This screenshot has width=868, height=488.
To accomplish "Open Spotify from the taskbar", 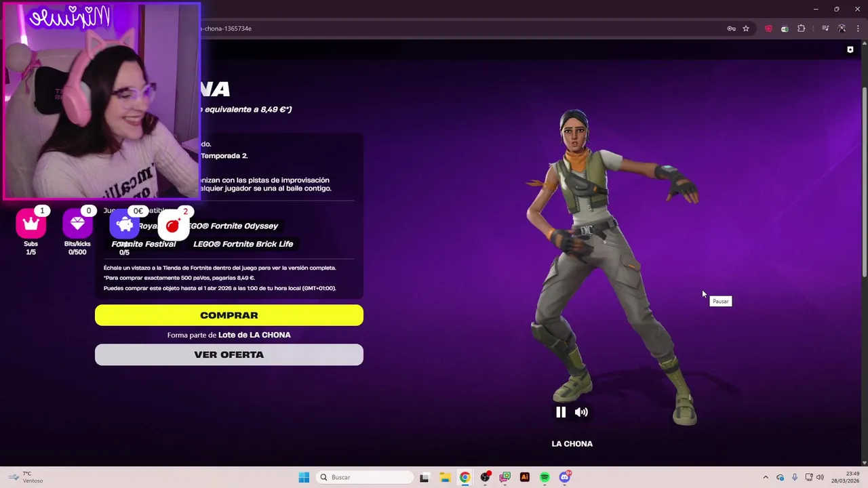I will coord(545,477).
